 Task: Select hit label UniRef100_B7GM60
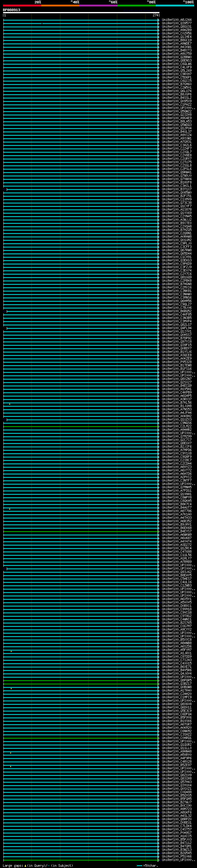[x=177, y=84]
